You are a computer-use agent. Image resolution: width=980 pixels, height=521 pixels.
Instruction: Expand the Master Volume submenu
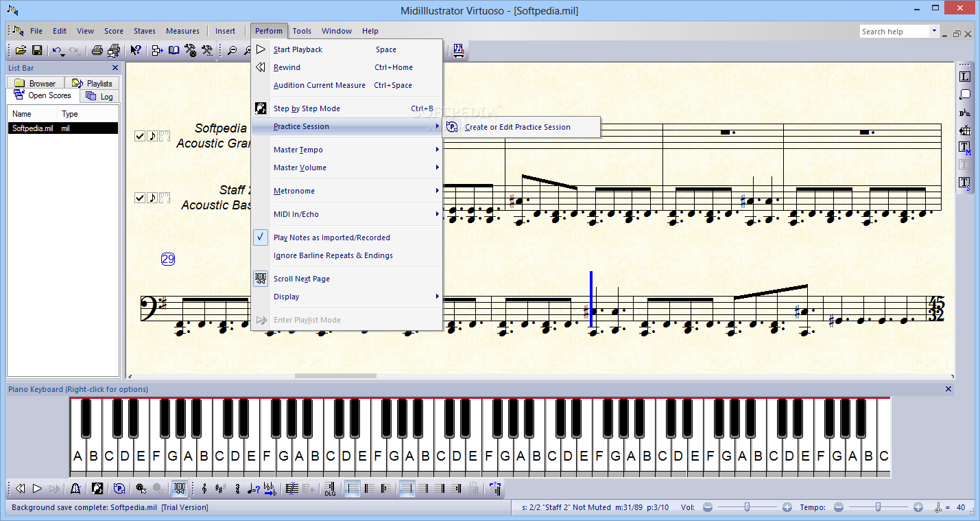point(346,167)
